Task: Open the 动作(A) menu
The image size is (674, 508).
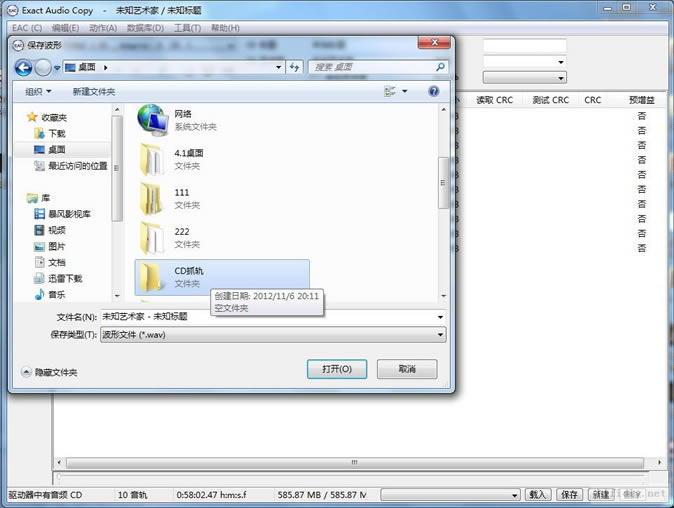Action: click(x=103, y=28)
